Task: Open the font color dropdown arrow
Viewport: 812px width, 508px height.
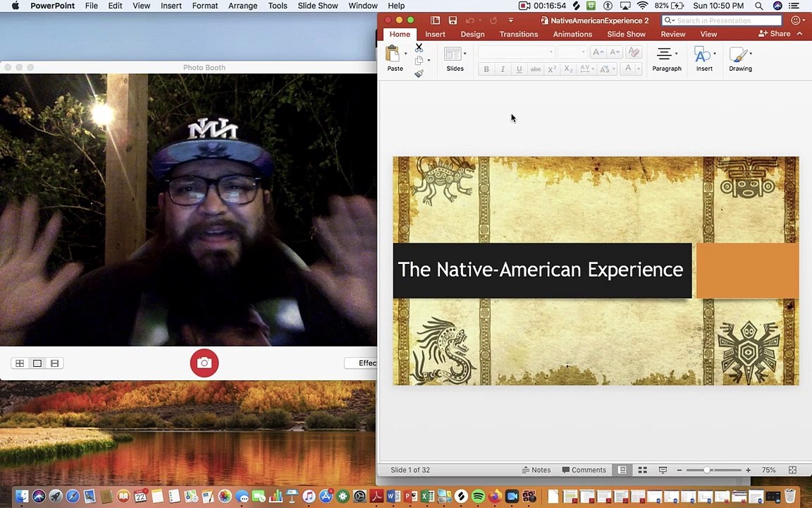Action: coord(639,69)
